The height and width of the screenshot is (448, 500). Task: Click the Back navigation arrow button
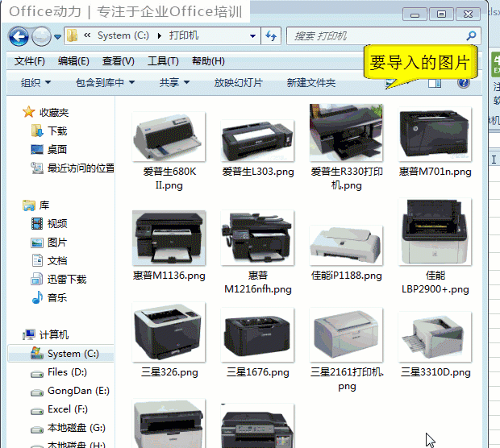19,36
